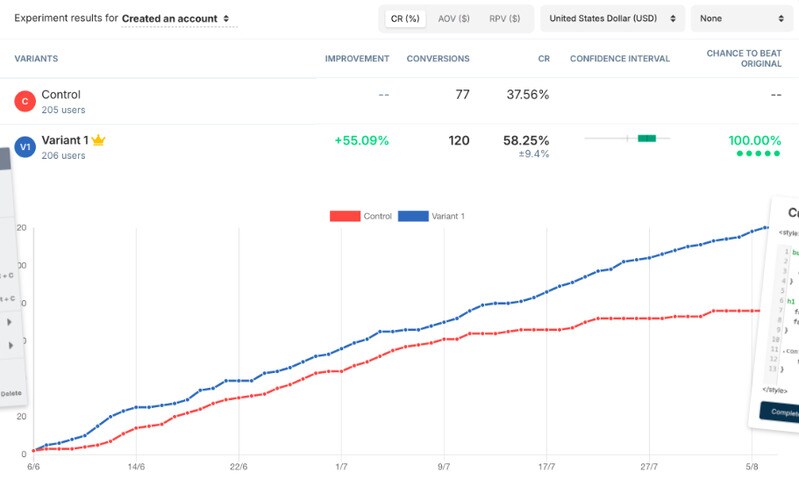Click the crown icon next to Variant 1
The height and width of the screenshot is (480, 799).
tap(99, 141)
